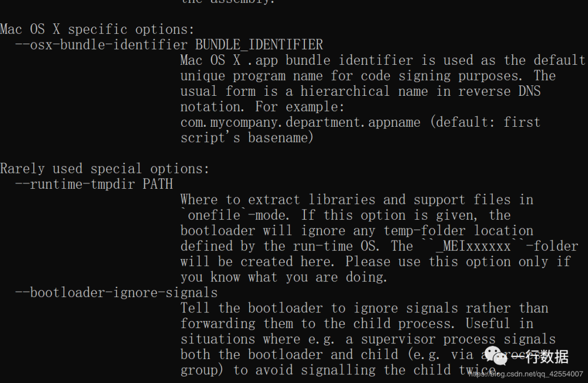Viewport: 588px width, 383px height.
Task: Click the PATH argument after --runtime-tmpdir
Action: tap(158, 184)
